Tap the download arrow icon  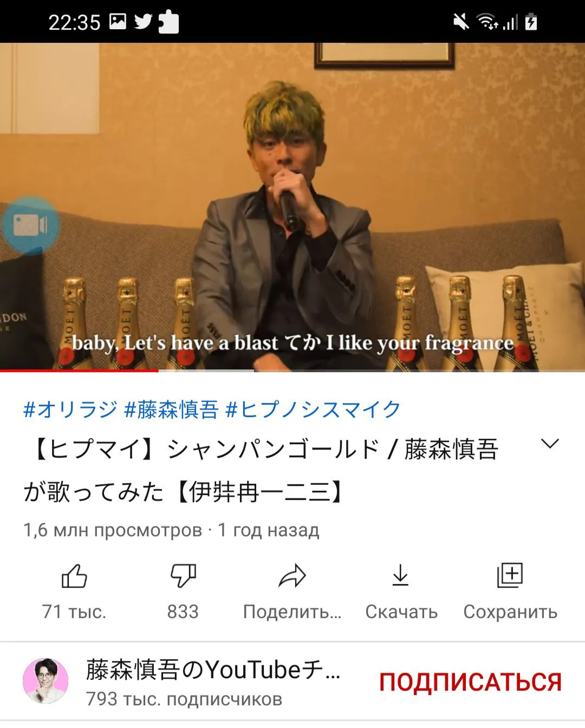pos(400,575)
